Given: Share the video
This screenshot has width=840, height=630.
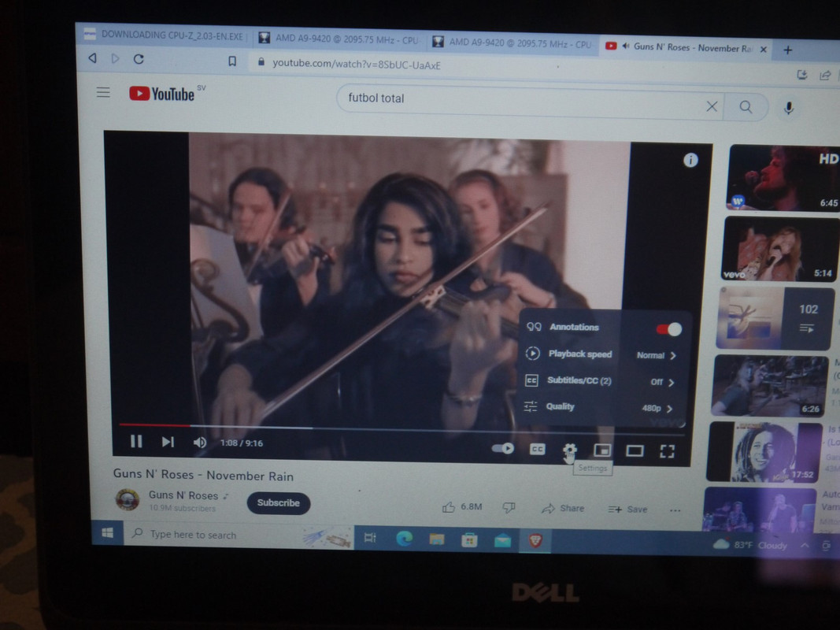Looking at the screenshot, I should 563,509.
